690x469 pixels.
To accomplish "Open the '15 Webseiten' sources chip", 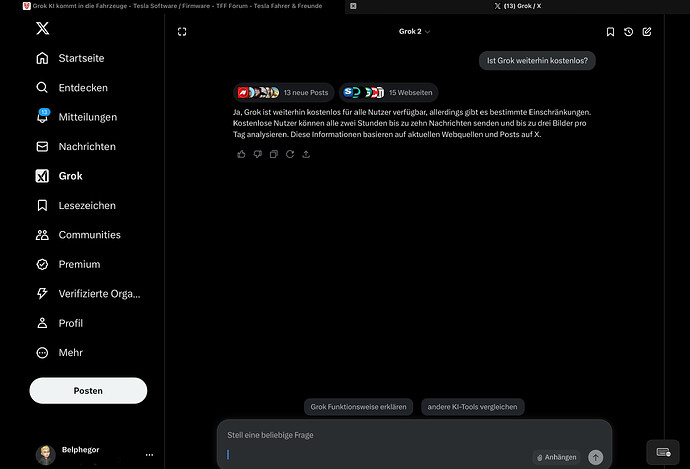I will pyautogui.click(x=389, y=92).
